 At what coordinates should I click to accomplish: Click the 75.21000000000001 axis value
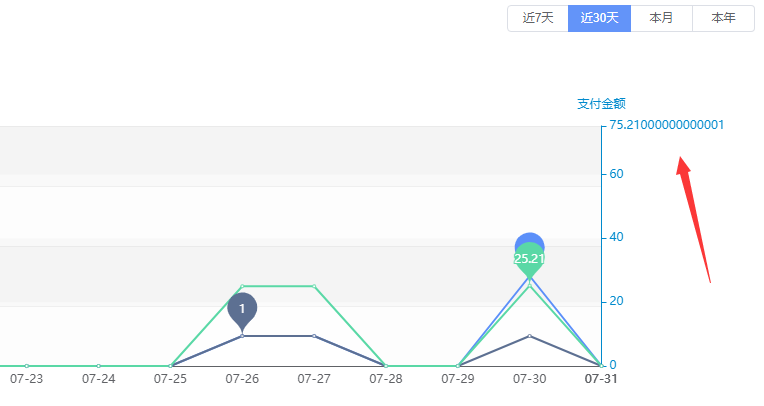(x=667, y=125)
